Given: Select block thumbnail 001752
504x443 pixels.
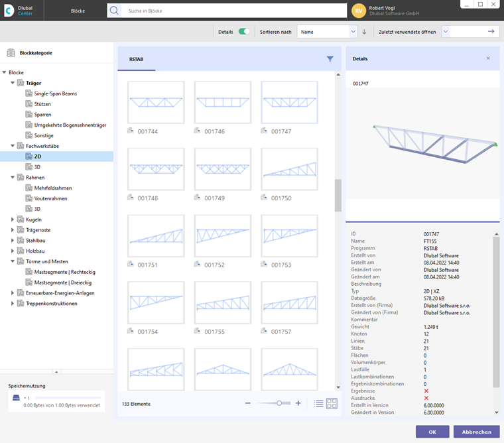Looking at the screenshot, I should [x=222, y=236].
